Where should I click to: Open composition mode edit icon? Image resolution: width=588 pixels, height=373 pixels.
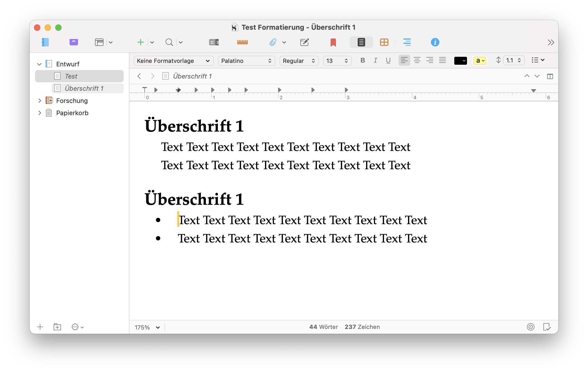(x=304, y=42)
